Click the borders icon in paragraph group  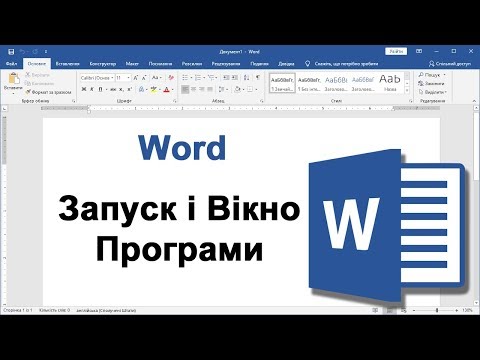[x=250, y=89]
